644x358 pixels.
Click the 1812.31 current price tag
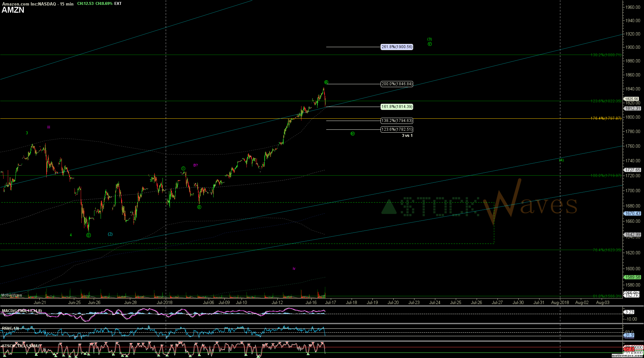click(x=632, y=109)
